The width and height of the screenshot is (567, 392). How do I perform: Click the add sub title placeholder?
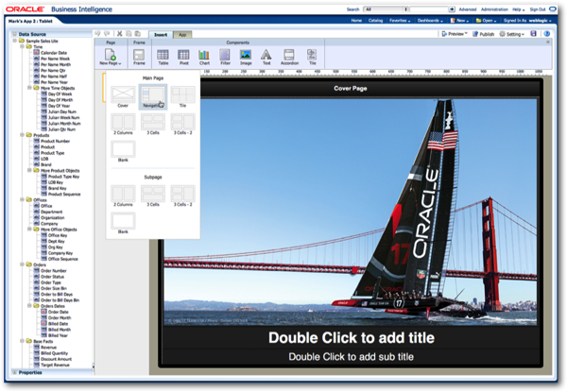coord(352,357)
